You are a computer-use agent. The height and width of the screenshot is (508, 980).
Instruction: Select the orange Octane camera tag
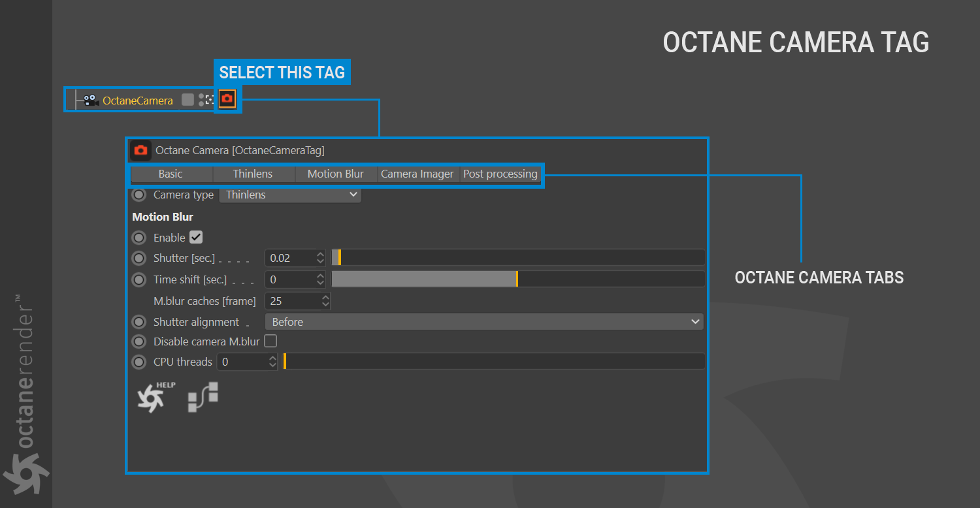point(227,99)
